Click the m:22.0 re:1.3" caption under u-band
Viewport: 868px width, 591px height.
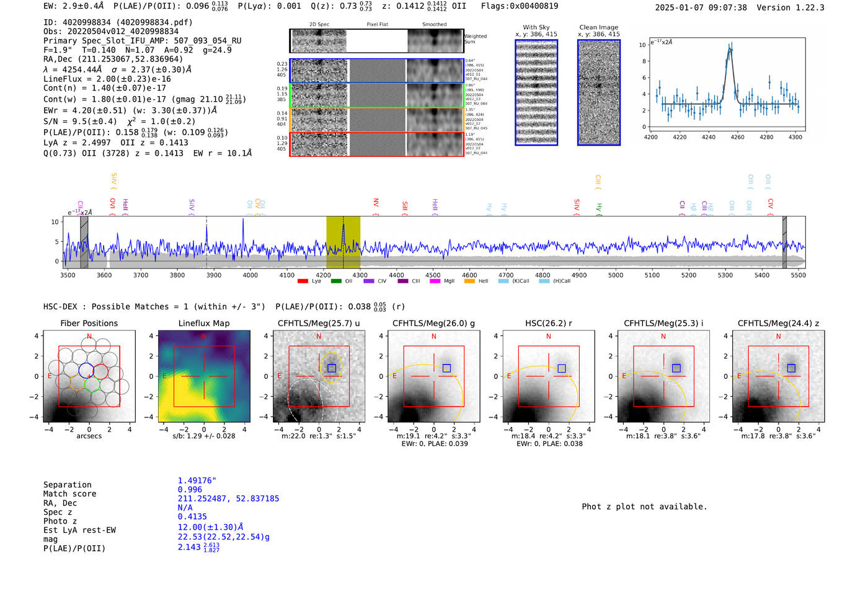[x=319, y=436]
